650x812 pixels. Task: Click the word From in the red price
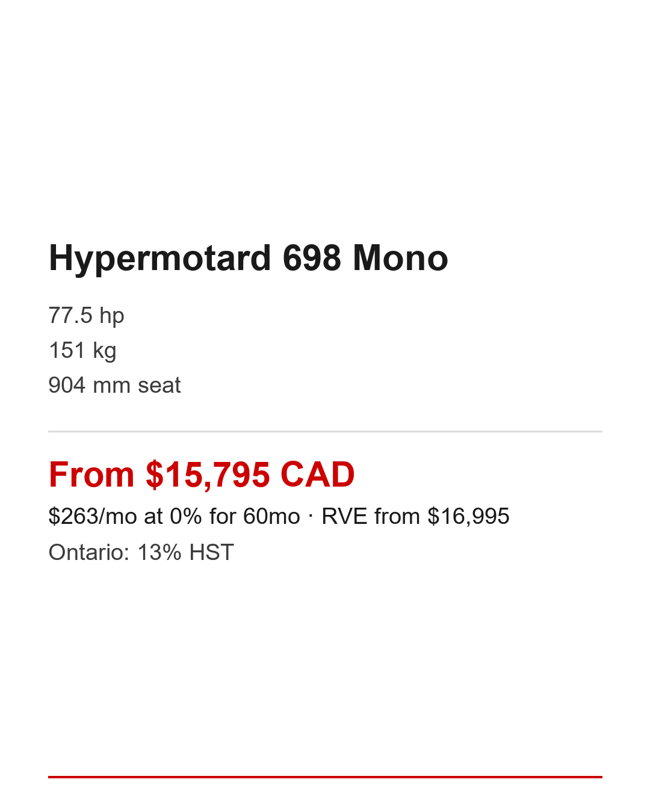tap(91, 475)
